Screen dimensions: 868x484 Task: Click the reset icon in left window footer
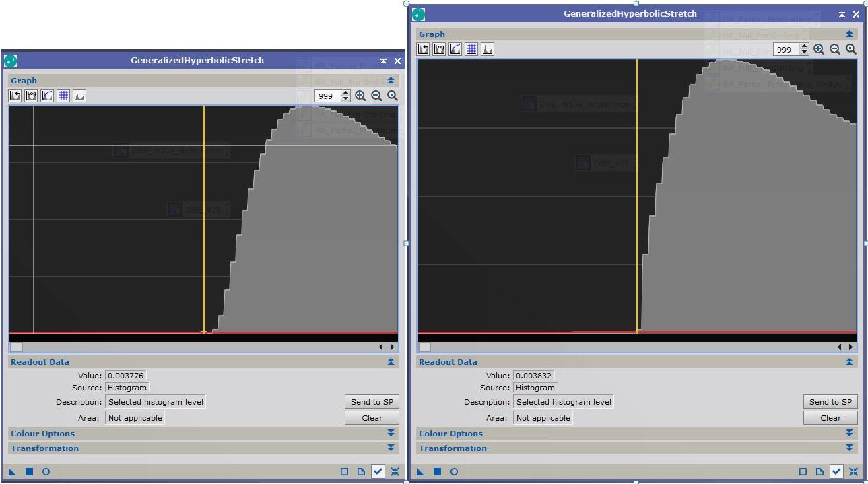point(395,472)
